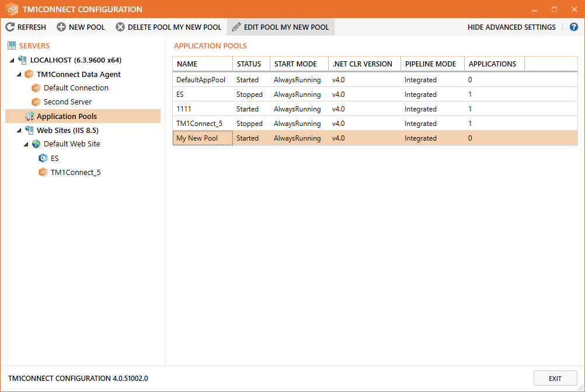
Task: Click the Delete Pool X icon
Action: 120,27
